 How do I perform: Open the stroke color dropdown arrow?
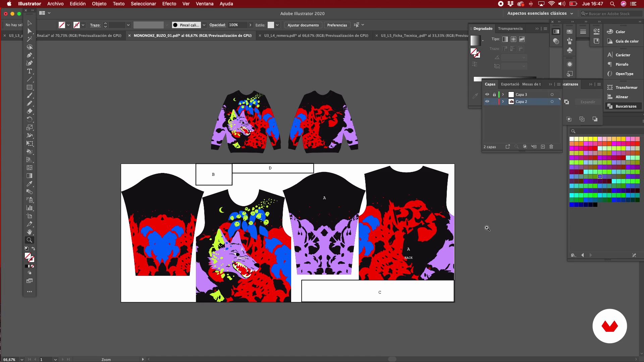tap(83, 25)
